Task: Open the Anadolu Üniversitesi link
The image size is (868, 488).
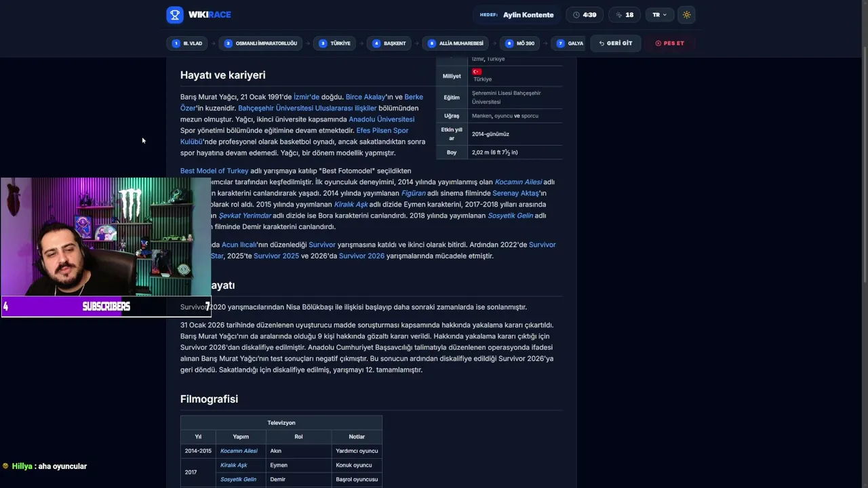Action: 381,119
